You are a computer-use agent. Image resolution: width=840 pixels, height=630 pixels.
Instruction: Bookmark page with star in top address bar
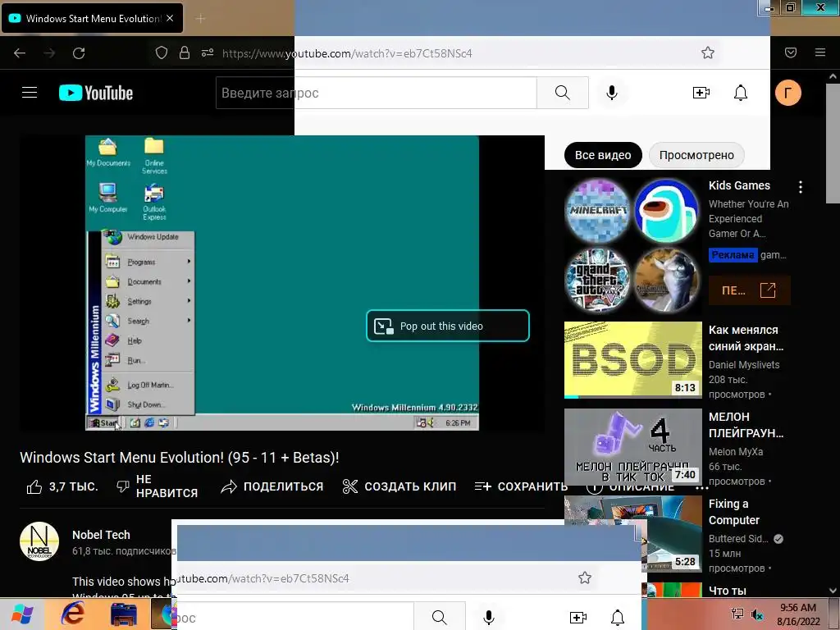coord(708,52)
